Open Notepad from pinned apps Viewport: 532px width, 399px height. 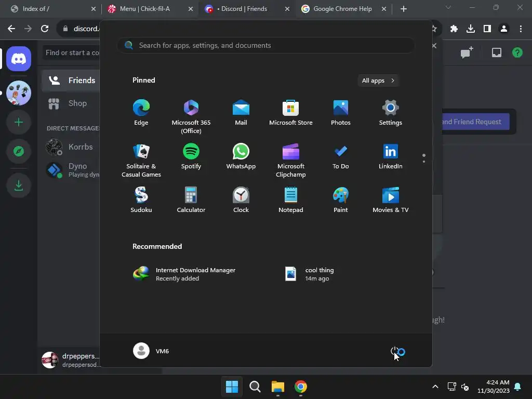click(x=291, y=200)
